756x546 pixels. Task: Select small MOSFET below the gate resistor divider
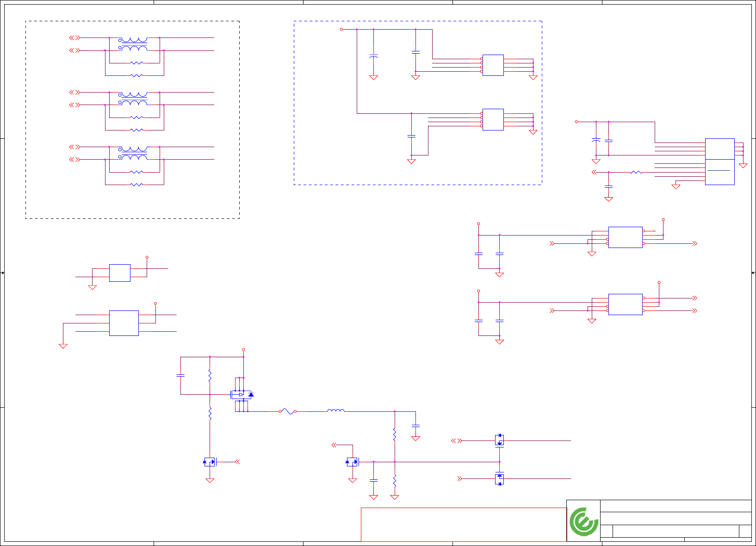click(211, 462)
